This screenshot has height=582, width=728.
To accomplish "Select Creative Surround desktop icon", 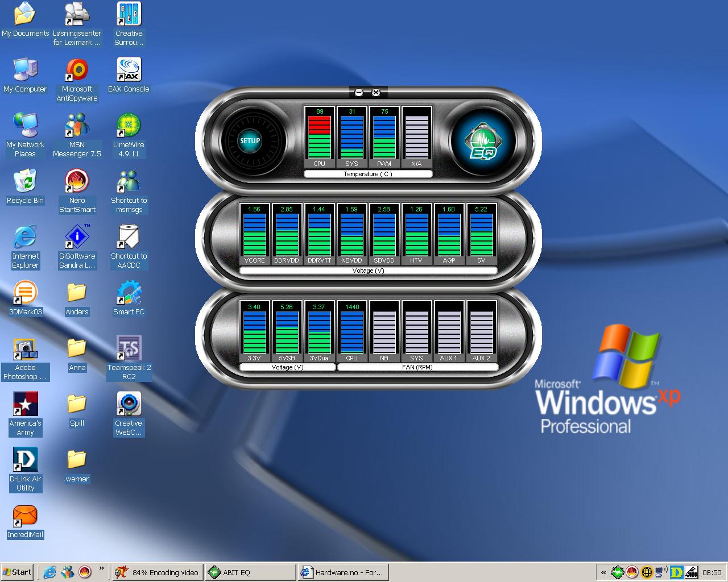I will point(129,24).
